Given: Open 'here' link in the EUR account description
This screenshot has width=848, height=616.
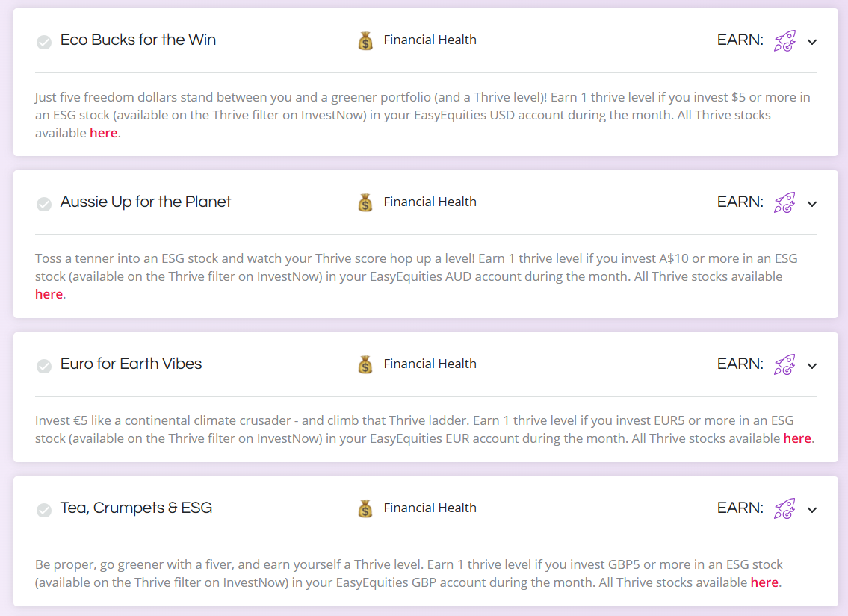Looking at the screenshot, I should [796, 438].
